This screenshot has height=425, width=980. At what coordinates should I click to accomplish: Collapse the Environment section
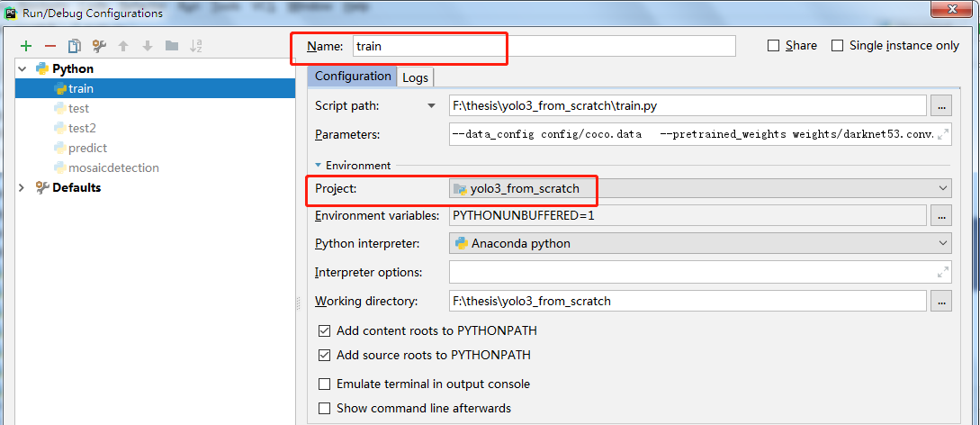[x=319, y=166]
